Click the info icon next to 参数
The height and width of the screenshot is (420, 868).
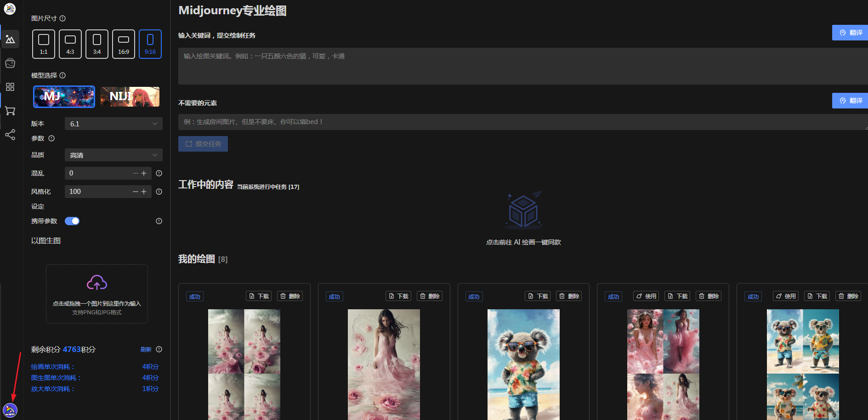[x=51, y=138]
